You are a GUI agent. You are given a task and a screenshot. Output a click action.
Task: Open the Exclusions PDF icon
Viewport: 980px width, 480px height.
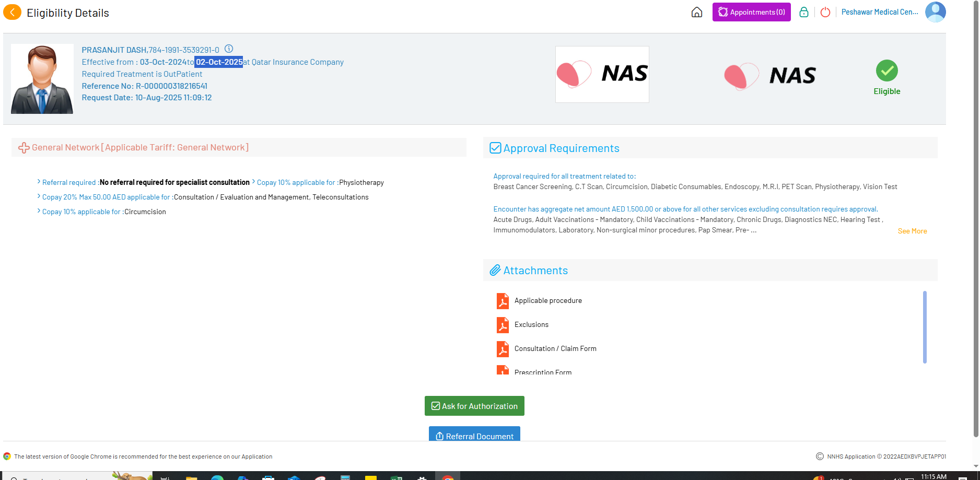coord(503,325)
